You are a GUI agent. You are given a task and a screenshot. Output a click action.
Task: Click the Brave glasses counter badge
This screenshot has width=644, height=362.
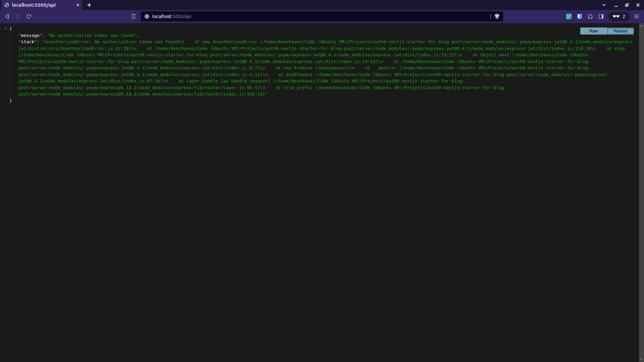click(x=618, y=16)
